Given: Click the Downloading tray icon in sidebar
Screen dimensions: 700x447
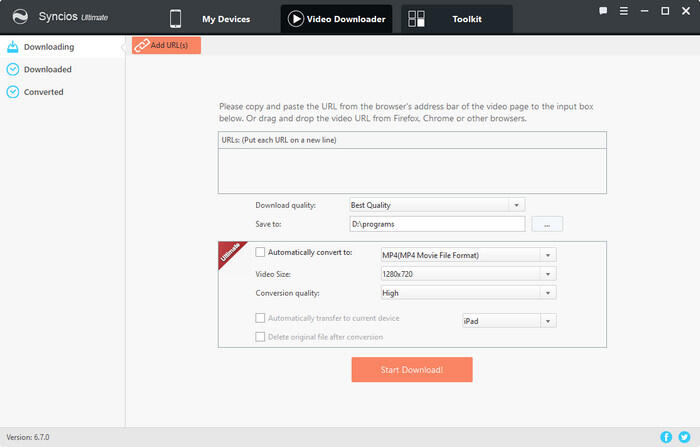Looking at the screenshot, I should coord(13,47).
